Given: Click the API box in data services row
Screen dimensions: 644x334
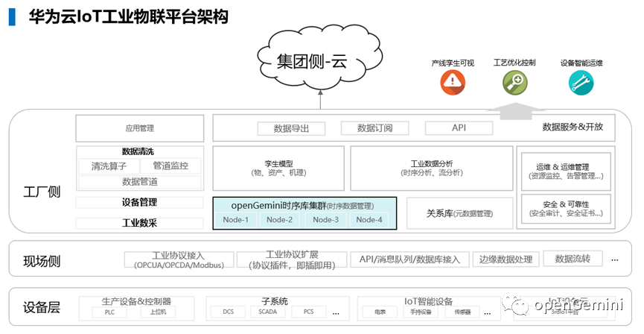Looking at the screenshot, I should [459, 128].
